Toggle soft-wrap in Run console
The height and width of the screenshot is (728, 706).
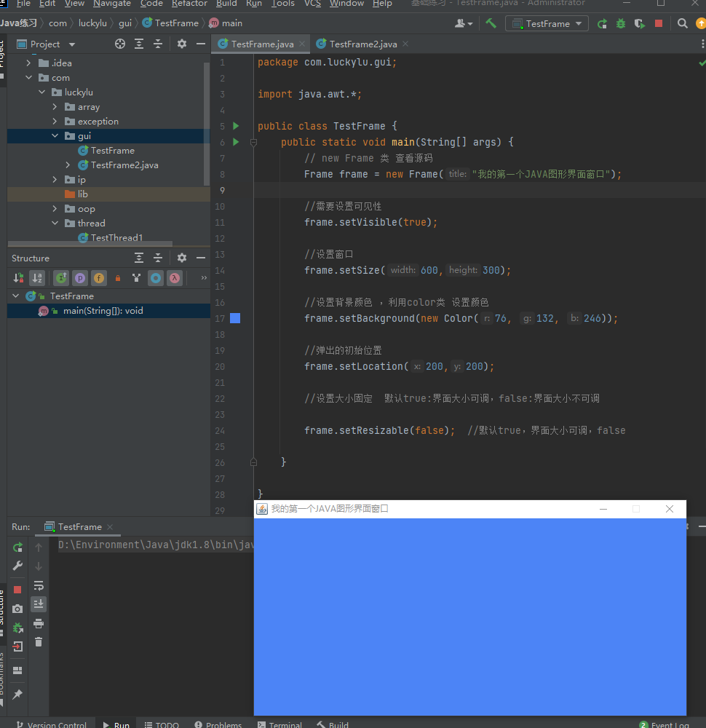[39, 585]
